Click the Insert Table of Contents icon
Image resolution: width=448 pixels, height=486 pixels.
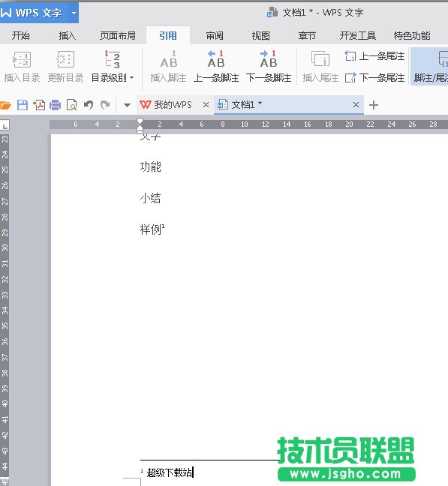pos(22,59)
